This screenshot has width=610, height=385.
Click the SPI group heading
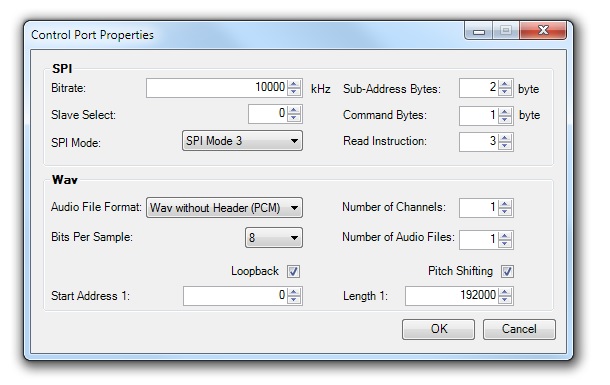(62, 69)
